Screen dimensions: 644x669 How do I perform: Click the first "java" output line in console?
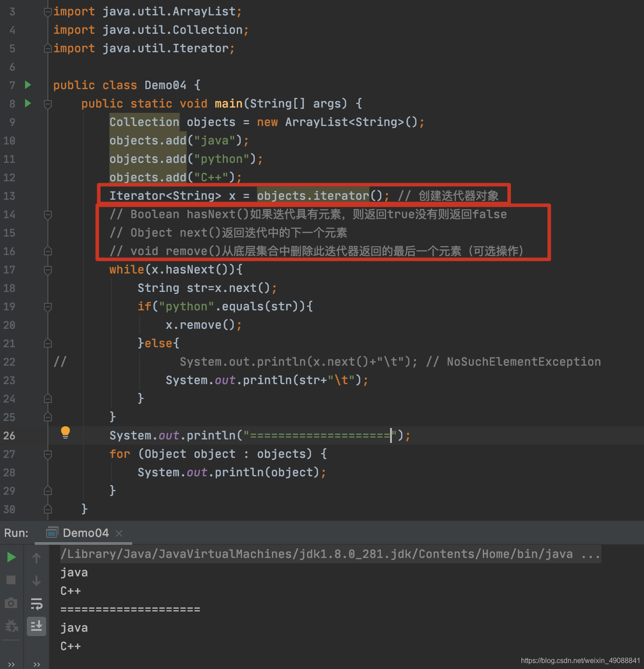74,572
